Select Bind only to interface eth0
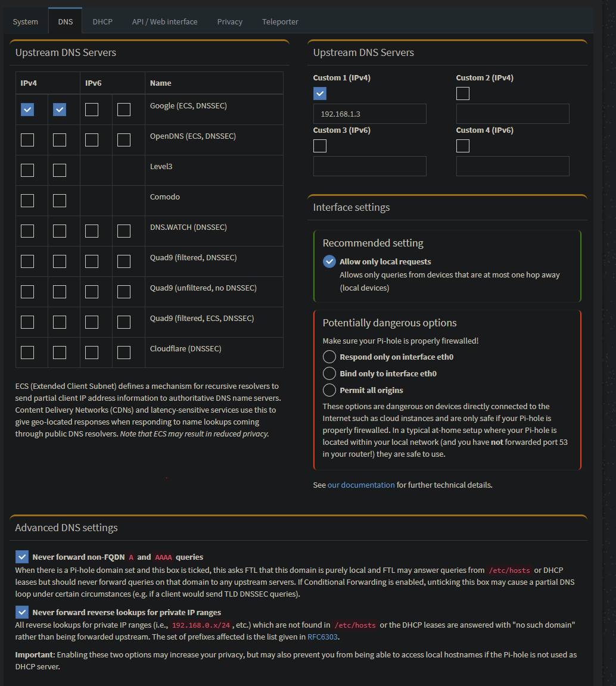 point(329,374)
